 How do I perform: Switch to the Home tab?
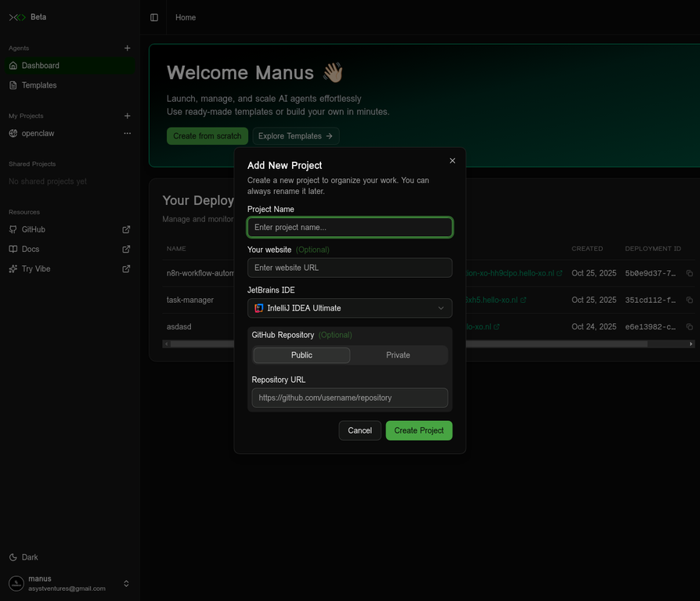coord(186,17)
